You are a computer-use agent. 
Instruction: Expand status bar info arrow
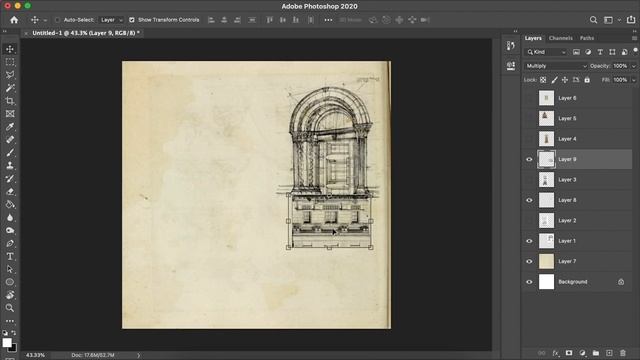(139, 355)
